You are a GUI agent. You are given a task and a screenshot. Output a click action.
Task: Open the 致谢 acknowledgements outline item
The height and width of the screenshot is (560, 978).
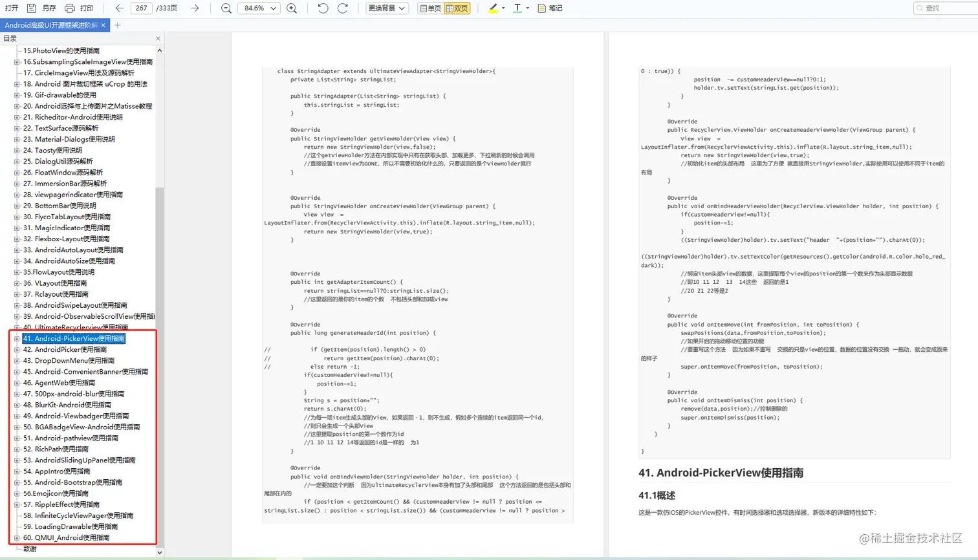pos(30,549)
